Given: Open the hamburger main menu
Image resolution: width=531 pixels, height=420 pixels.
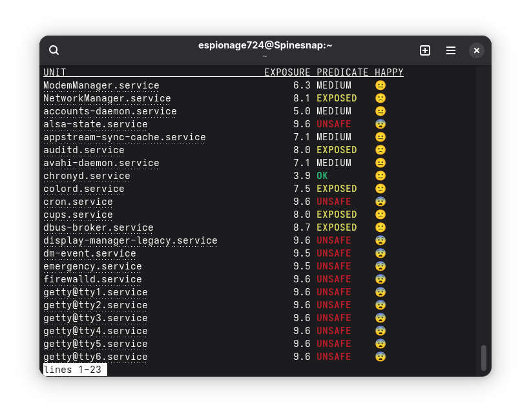Looking at the screenshot, I should click(451, 50).
